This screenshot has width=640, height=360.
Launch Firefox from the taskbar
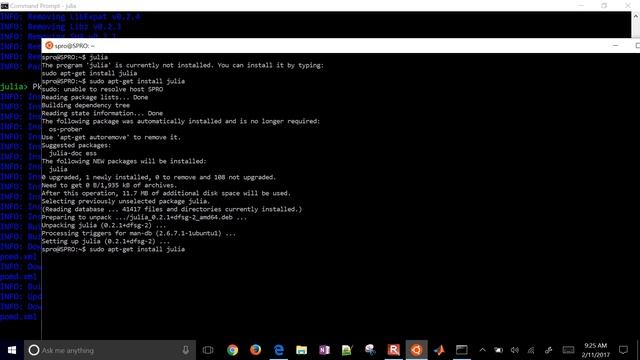pos(256,350)
